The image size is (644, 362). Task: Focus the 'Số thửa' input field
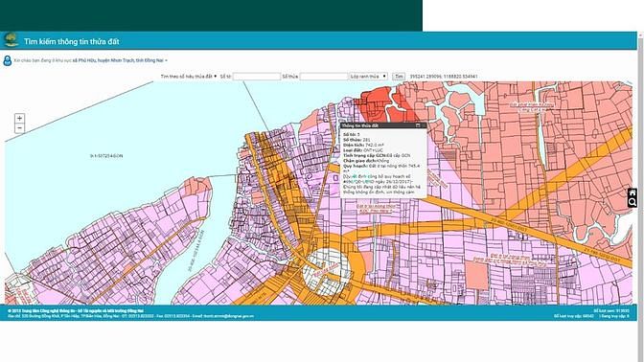pyautogui.click(x=324, y=77)
